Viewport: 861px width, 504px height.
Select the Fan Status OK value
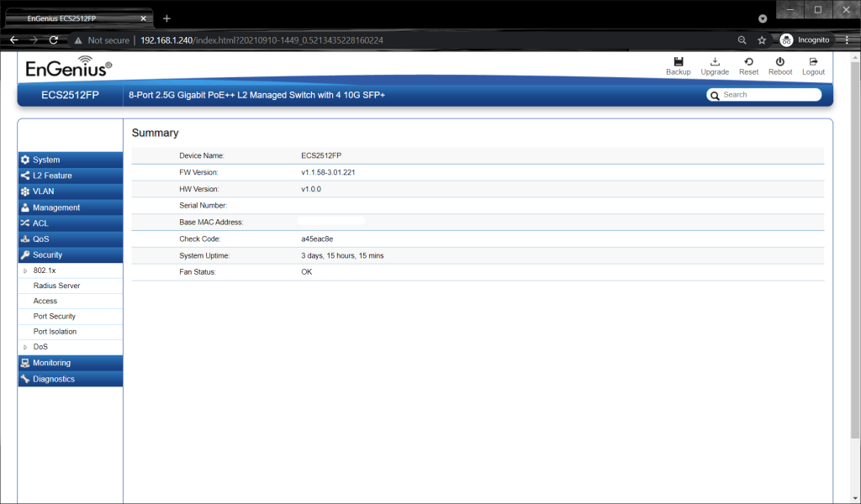(x=306, y=272)
